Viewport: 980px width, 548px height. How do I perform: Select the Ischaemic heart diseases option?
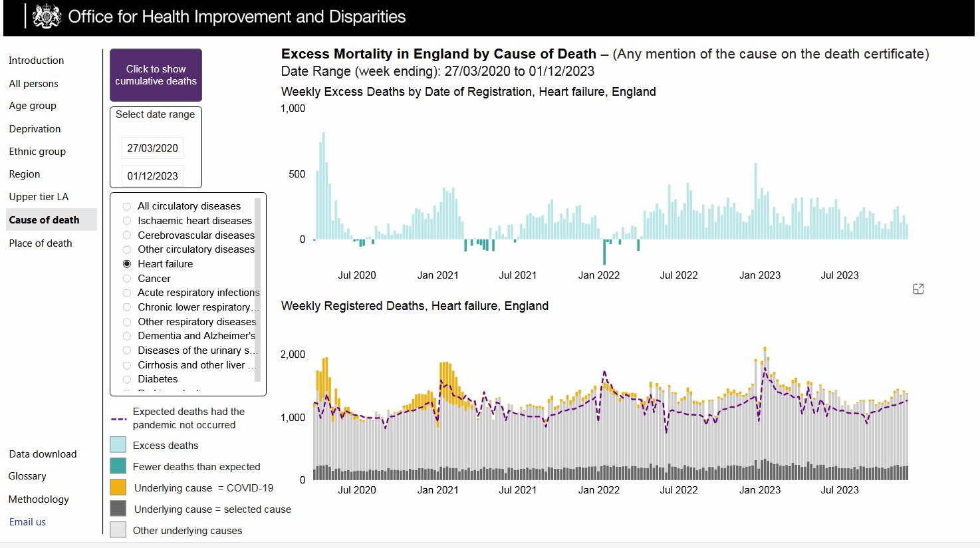tap(127, 221)
